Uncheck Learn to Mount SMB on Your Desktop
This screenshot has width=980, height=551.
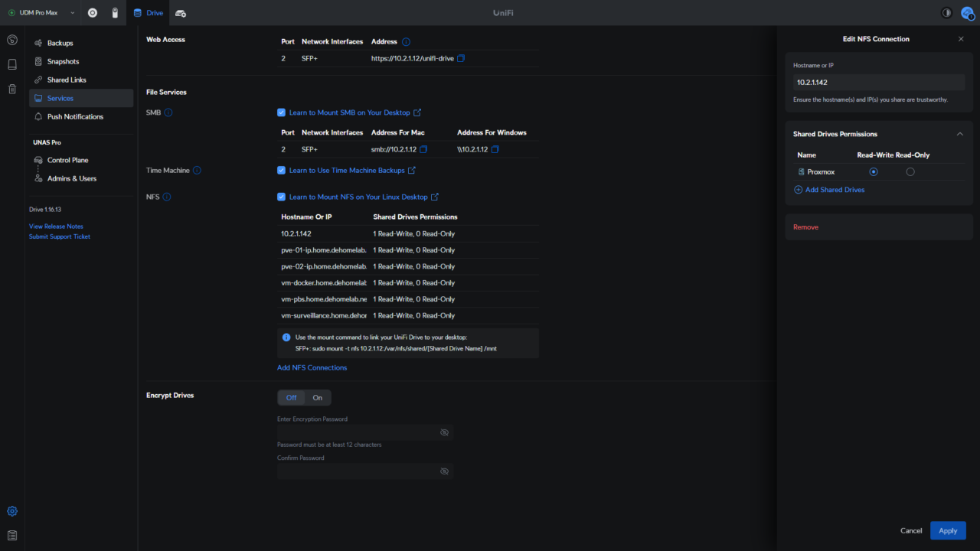pos(281,112)
